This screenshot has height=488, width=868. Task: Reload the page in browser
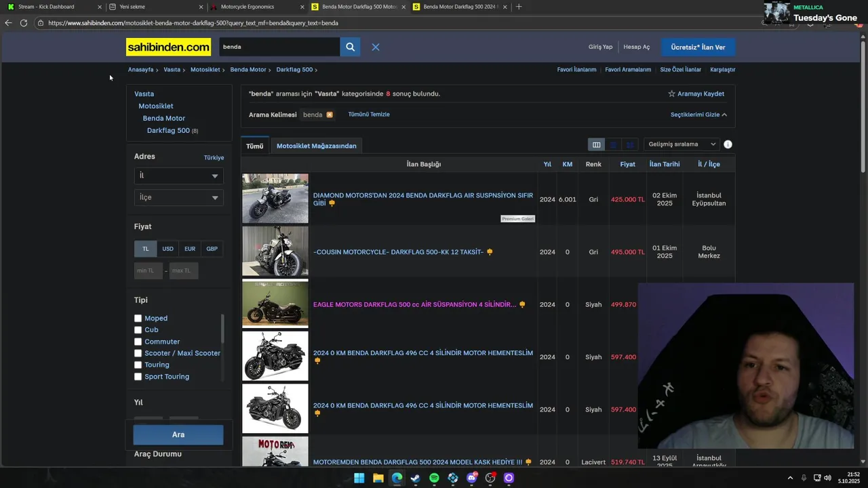pos(24,23)
